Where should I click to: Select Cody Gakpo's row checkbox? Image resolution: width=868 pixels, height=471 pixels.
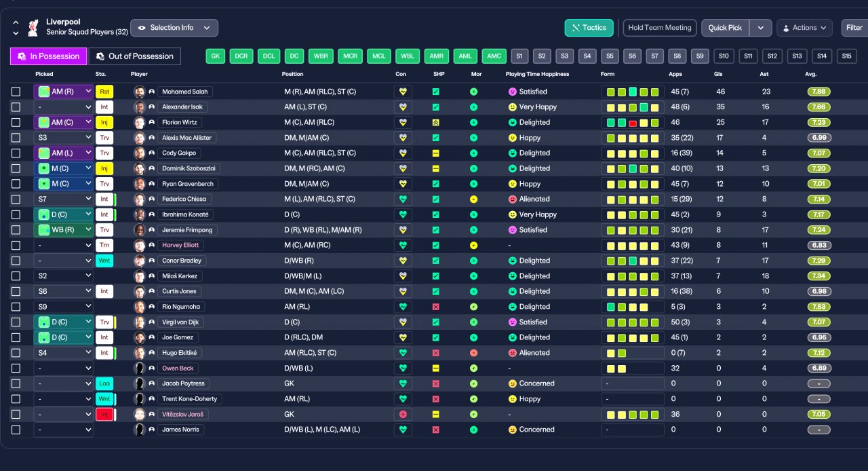point(16,153)
